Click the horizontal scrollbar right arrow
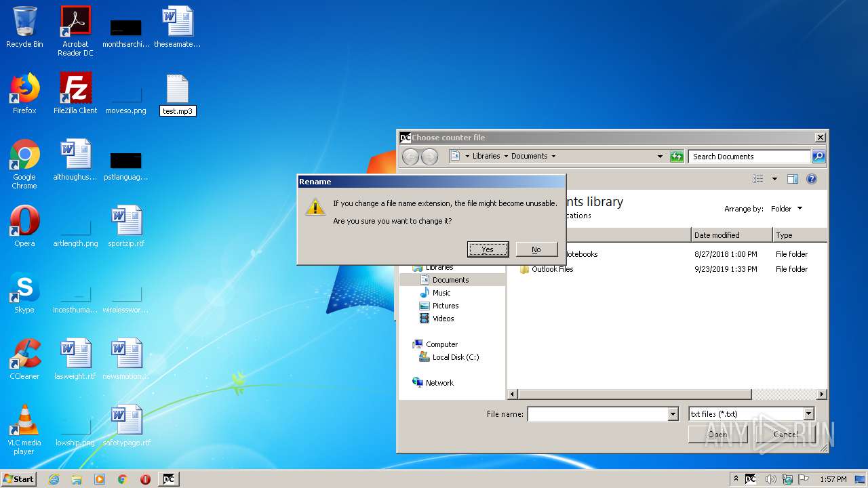868x488 pixels. coord(822,394)
